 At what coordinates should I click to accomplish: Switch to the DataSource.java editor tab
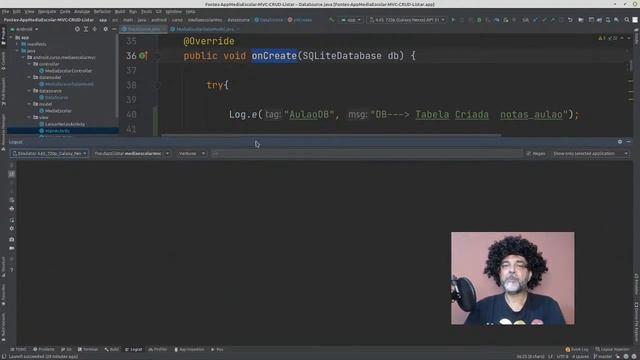click(x=144, y=29)
